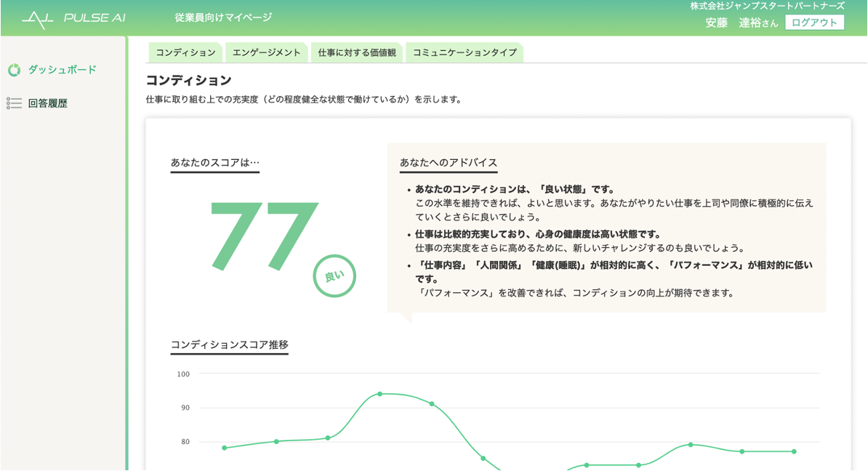Select the エンゲージメント tab
868x471 pixels.
(266, 52)
